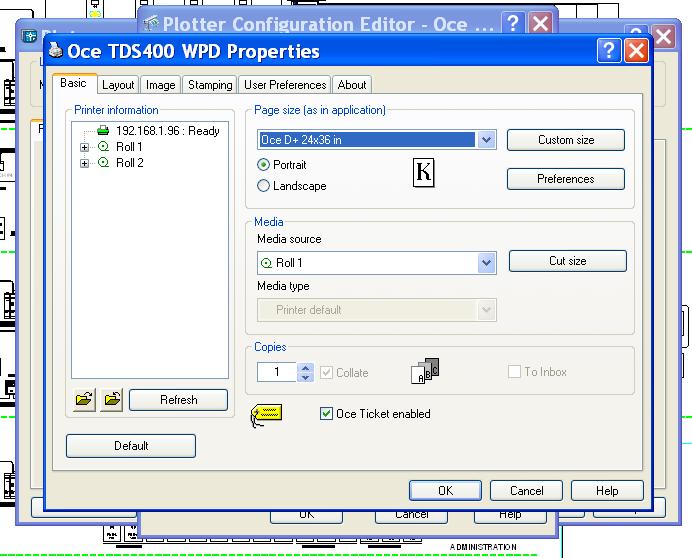The width and height of the screenshot is (692, 558).
Task: Click the printer icon in Oce TDS400 title bar
Action: click(x=56, y=50)
